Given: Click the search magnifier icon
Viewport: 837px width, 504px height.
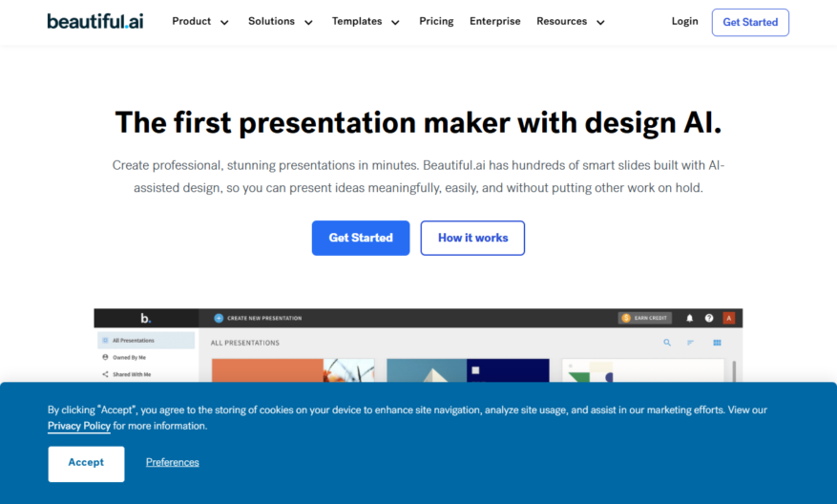Looking at the screenshot, I should (667, 343).
